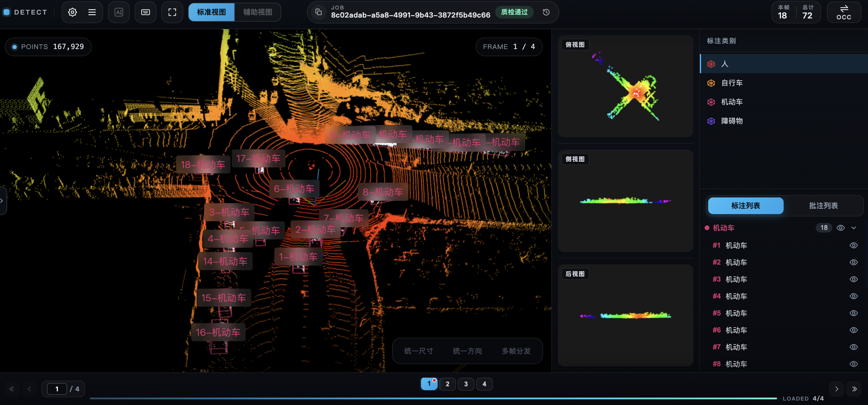The width and height of the screenshot is (868, 405).
Task: Select the 18-机动车 label in the point cloud
Action: [x=203, y=164]
